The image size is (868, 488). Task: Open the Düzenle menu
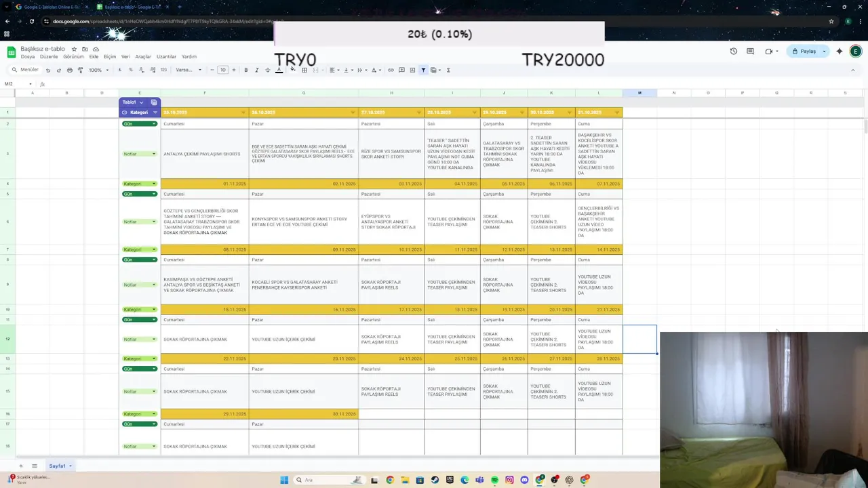49,57
